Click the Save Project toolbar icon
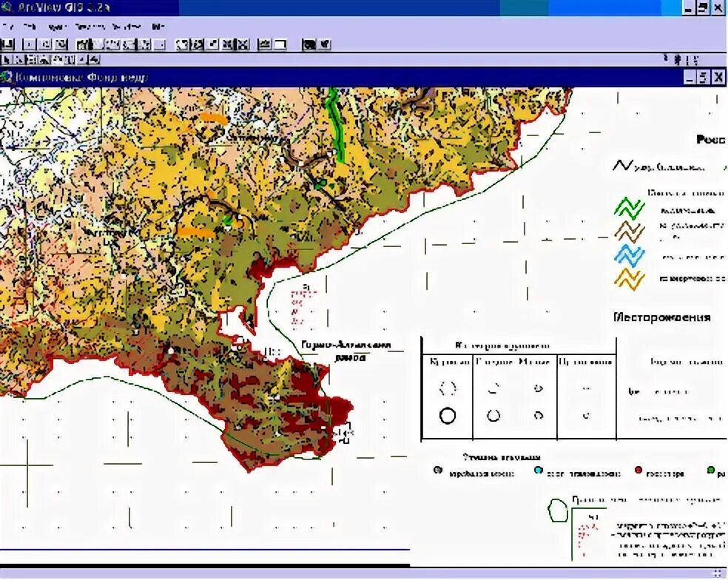728x580 pixels. [x=8, y=44]
